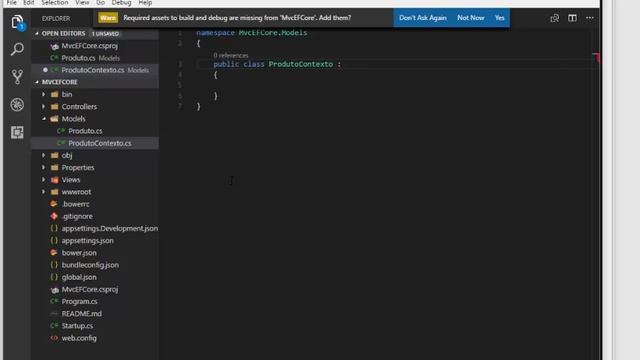Click Yes to add required assets
640x360 pixels.
pyautogui.click(x=500, y=18)
